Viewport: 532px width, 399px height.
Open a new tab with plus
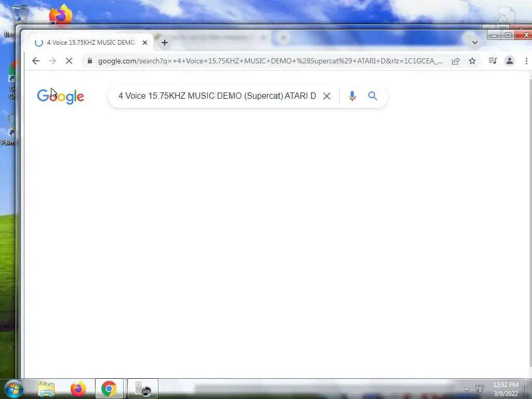click(165, 43)
